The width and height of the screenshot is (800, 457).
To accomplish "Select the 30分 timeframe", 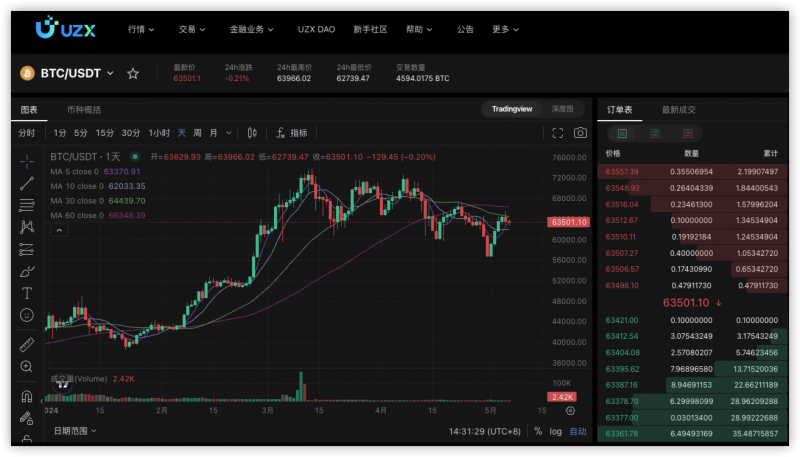I will tap(131, 133).
